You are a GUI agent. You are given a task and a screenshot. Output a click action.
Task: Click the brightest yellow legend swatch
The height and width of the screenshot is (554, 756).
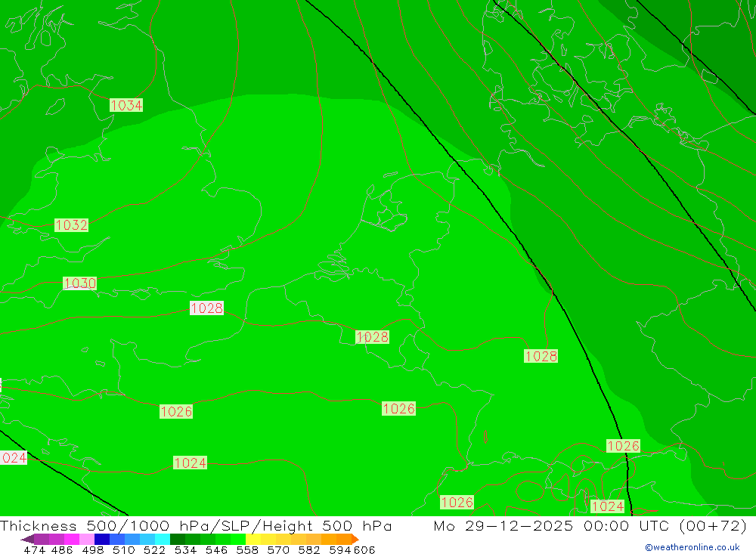(253, 539)
